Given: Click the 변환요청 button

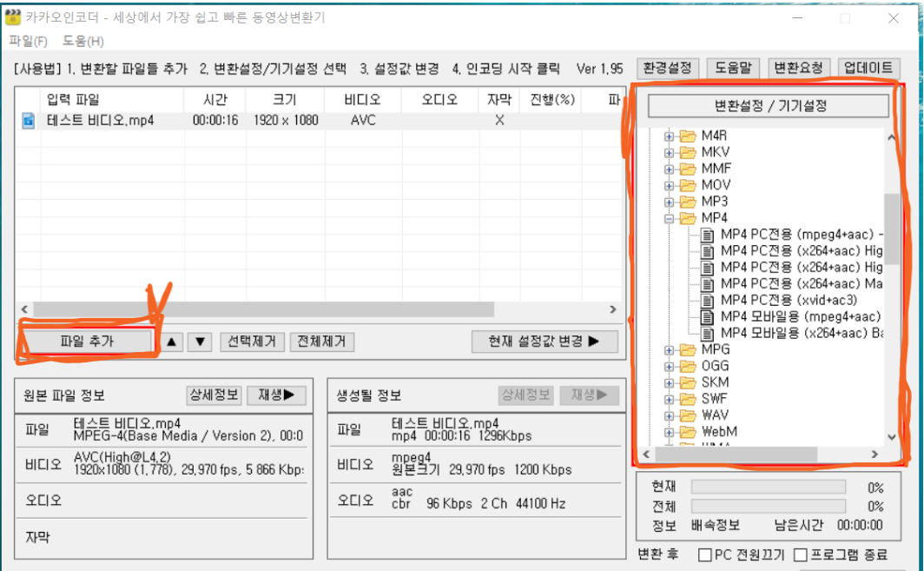Looking at the screenshot, I should click(x=798, y=68).
